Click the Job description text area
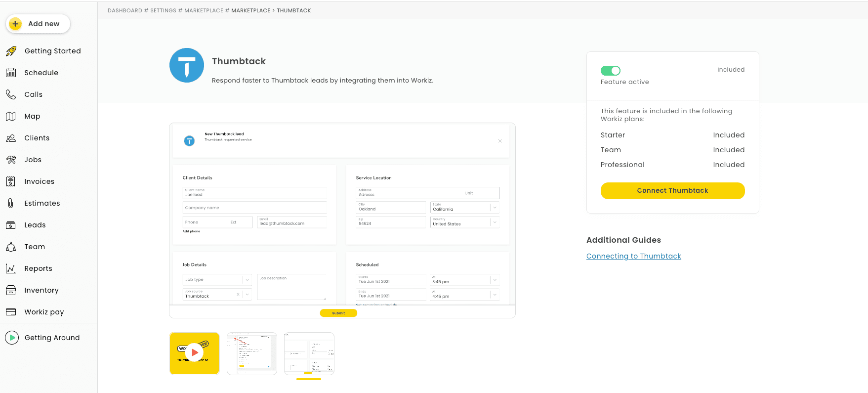This screenshot has height=393, width=868. [291, 287]
